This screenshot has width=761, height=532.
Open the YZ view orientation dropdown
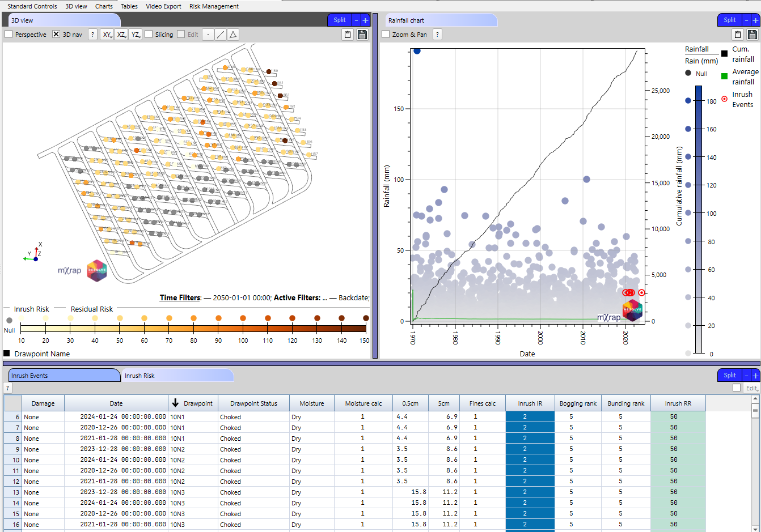click(x=135, y=35)
